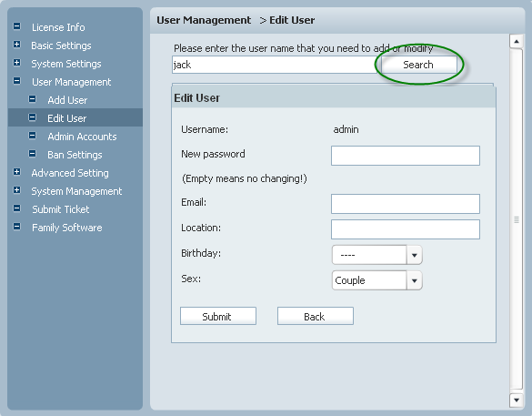Open the Birthday dropdown arrow
Screen dimensions: 532x416
415,255
